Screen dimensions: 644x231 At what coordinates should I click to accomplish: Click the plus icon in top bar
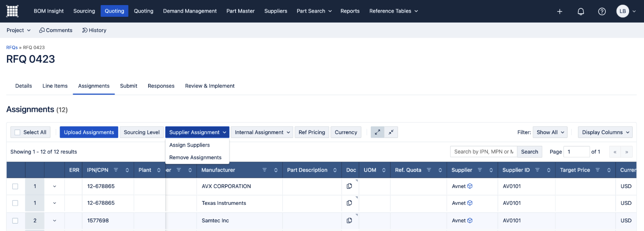pyautogui.click(x=560, y=11)
